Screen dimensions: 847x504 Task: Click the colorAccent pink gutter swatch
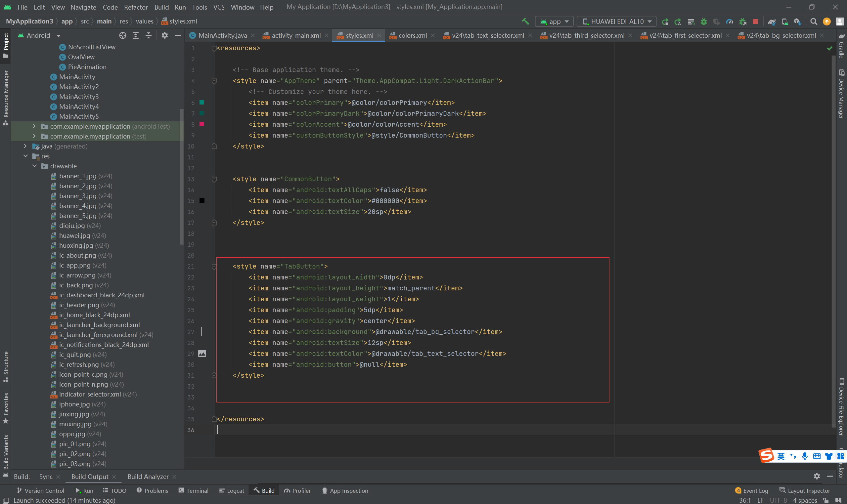pyautogui.click(x=201, y=124)
